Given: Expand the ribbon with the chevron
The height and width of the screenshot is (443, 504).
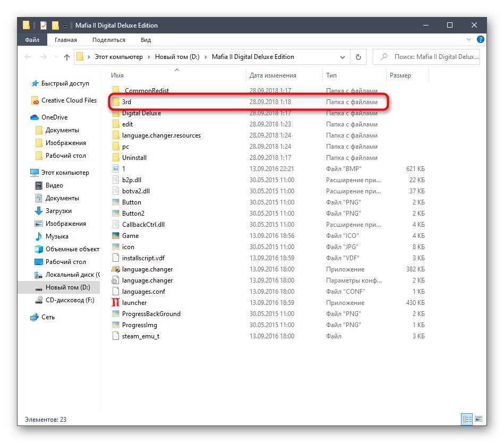Looking at the screenshot, I should 468,39.
